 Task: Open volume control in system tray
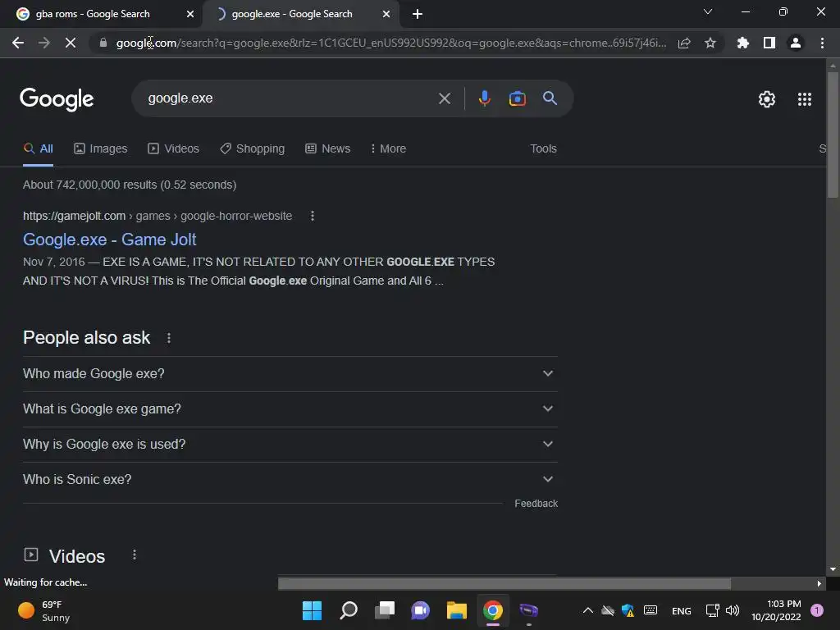coord(733,610)
